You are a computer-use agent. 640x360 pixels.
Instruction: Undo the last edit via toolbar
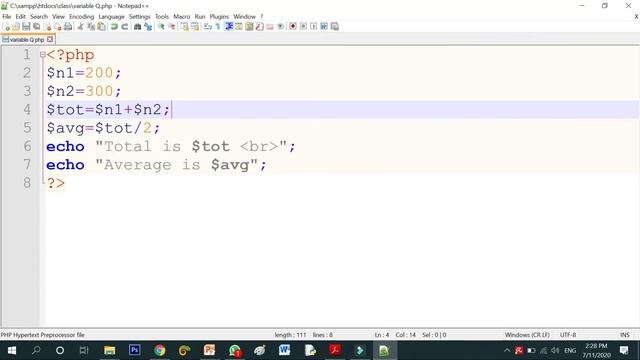click(x=114, y=27)
